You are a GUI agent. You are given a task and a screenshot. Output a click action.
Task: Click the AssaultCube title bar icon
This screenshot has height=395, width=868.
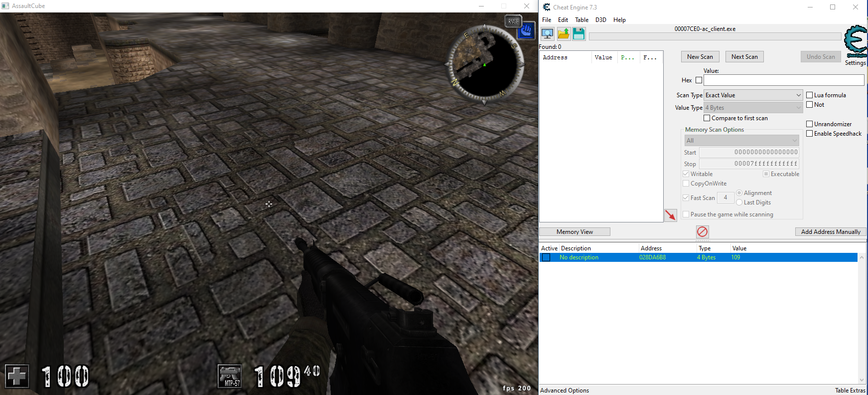pyautogui.click(x=5, y=6)
